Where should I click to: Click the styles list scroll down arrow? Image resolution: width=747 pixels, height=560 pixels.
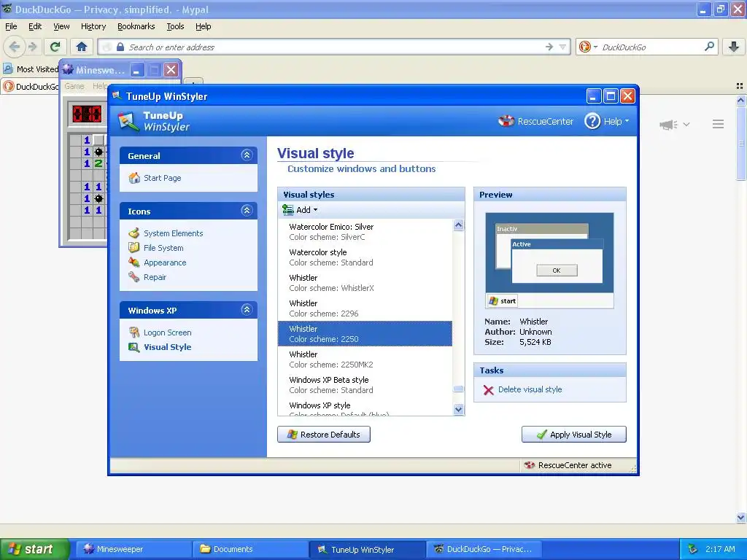click(458, 409)
